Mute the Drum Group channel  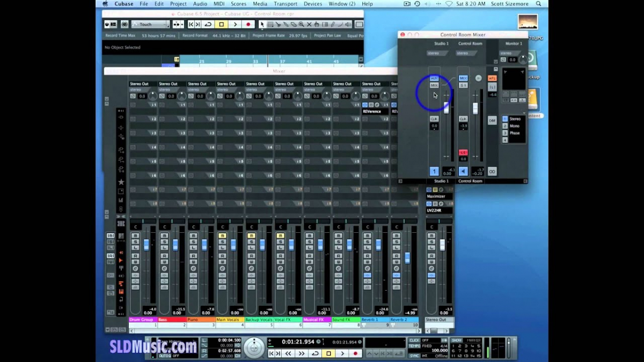[x=135, y=236]
